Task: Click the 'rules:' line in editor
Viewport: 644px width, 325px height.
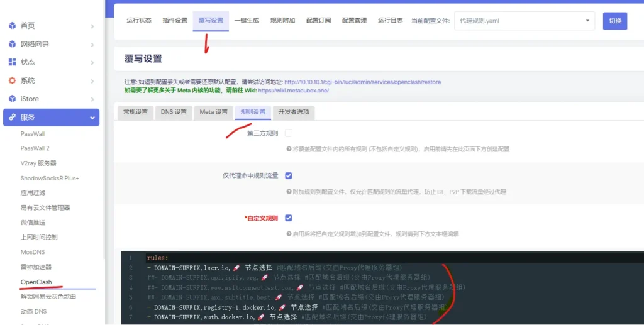Action: (158, 258)
